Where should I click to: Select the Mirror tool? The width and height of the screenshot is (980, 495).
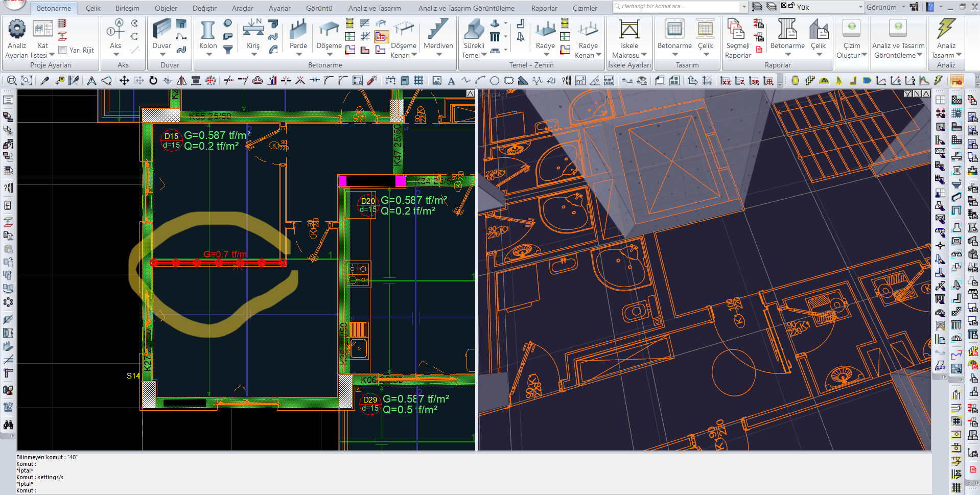pos(181,80)
